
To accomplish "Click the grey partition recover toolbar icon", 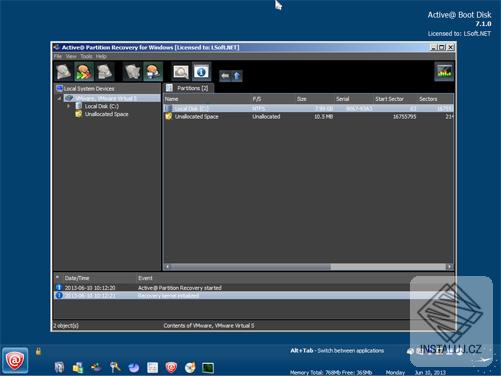I will pyautogui.click(x=132, y=72).
